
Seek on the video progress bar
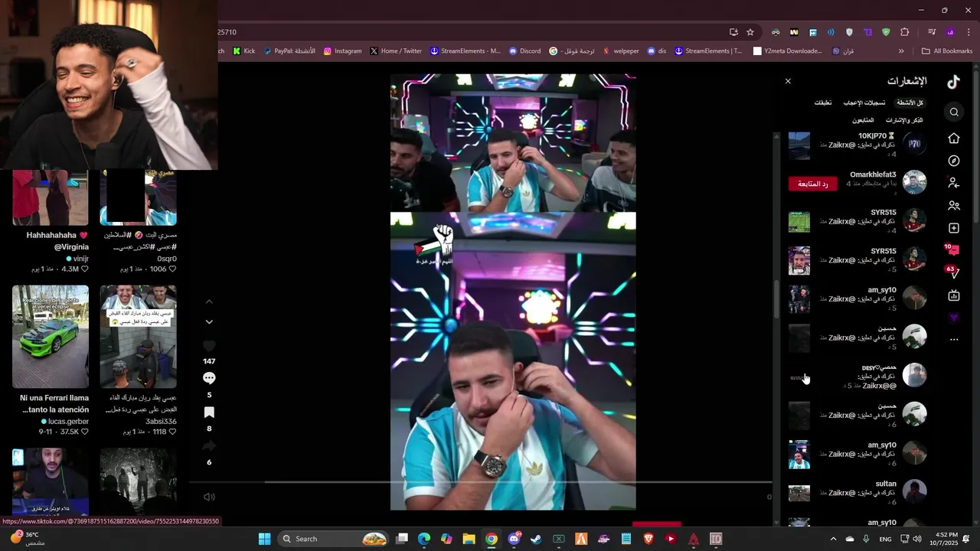pos(480,482)
